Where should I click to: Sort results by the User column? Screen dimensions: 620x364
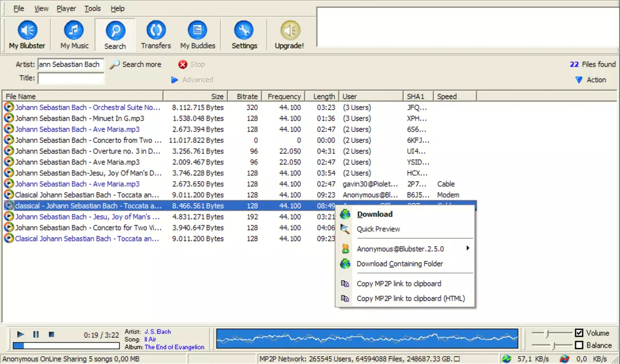tap(372, 96)
